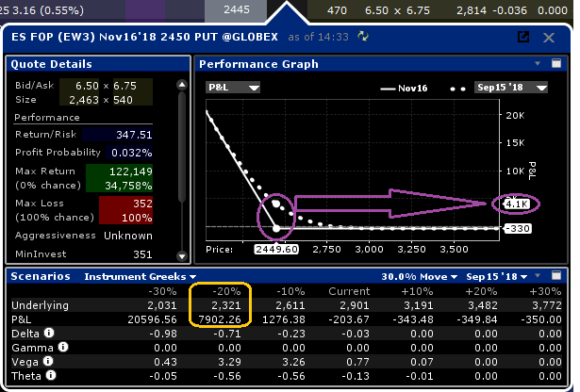
Task: Open the Instrument Greeks dropdown in Scenarios
Action: pyautogui.click(x=141, y=277)
